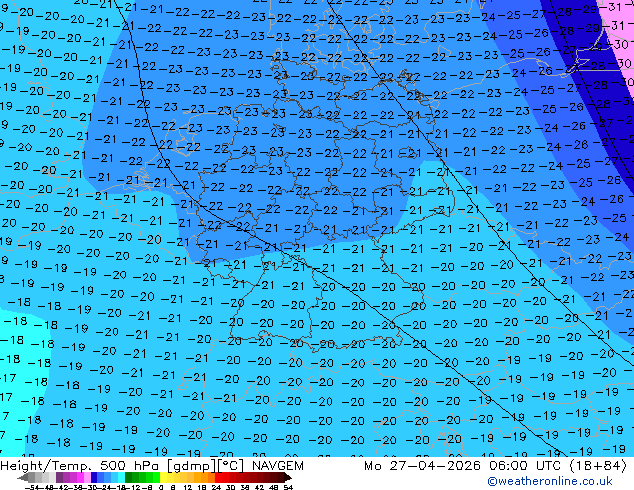Screen dimensions: 634x490
Task: Click the left arrow end of color scale
Action: pyautogui.click(x=23, y=477)
